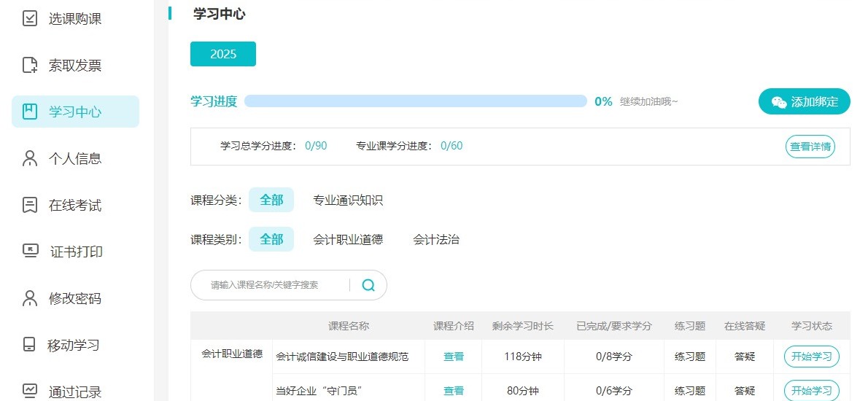The height and width of the screenshot is (401, 868).
Task: Click the 添加绑定 WeChat button
Action: click(804, 102)
